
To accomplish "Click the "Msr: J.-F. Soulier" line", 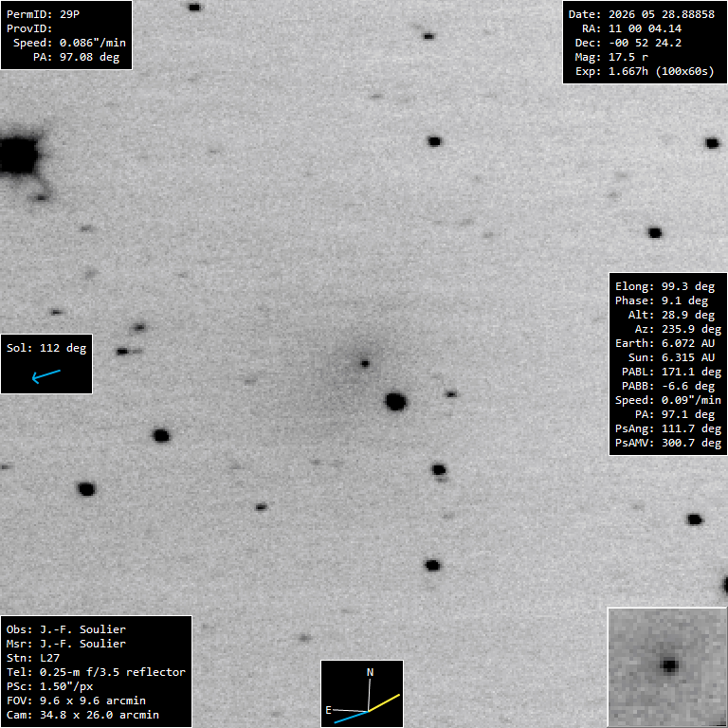I will coord(66,644).
